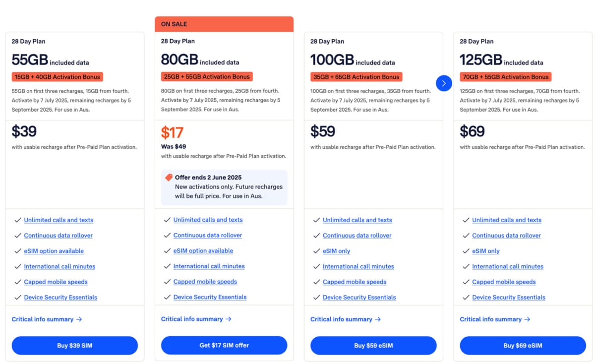Buy the $69 eSIM plan
Viewport: 595px width, 364px height.
523,346
